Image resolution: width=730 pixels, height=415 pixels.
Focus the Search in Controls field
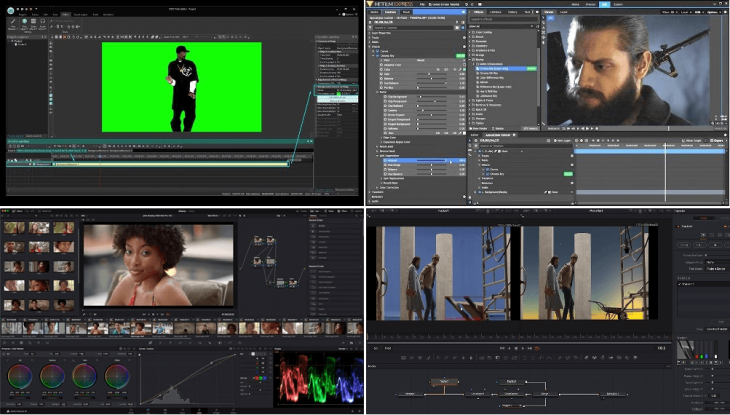[412, 27]
